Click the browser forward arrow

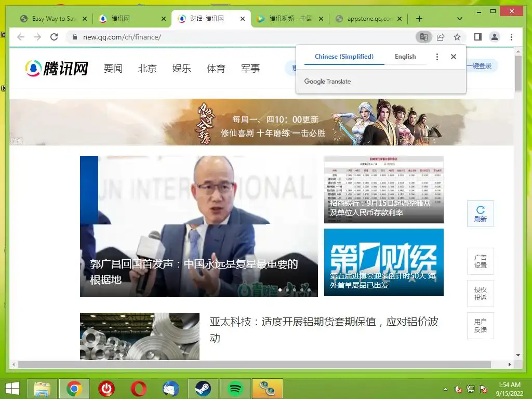37,37
